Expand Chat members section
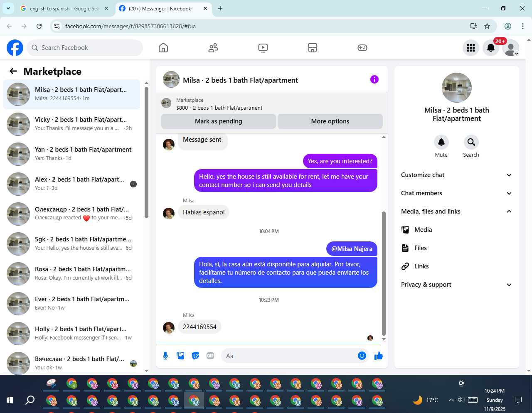This screenshot has width=532, height=413. pyautogui.click(x=457, y=193)
